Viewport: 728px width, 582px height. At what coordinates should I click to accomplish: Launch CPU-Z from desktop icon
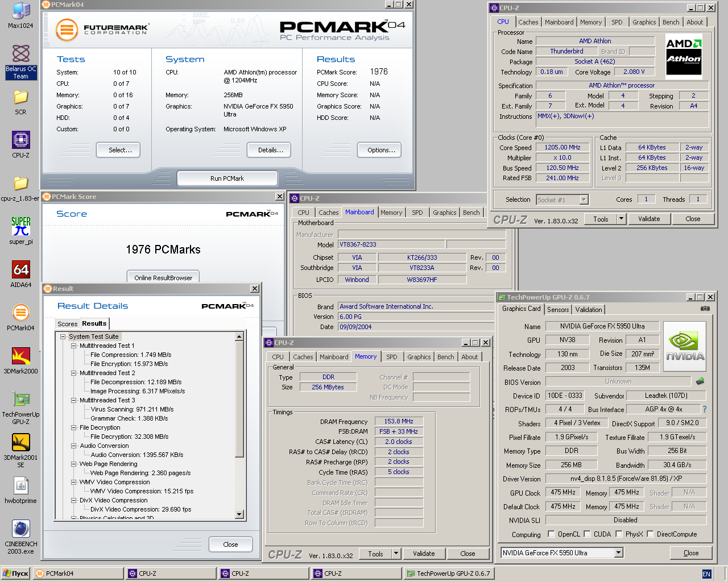click(20, 144)
